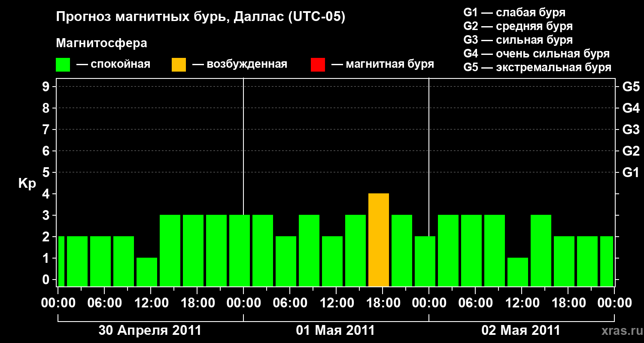Click the 18:00 tick label above 02 Мая
Image resolution: width=644 pixels, height=343 pixels.
[x=568, y=303]
